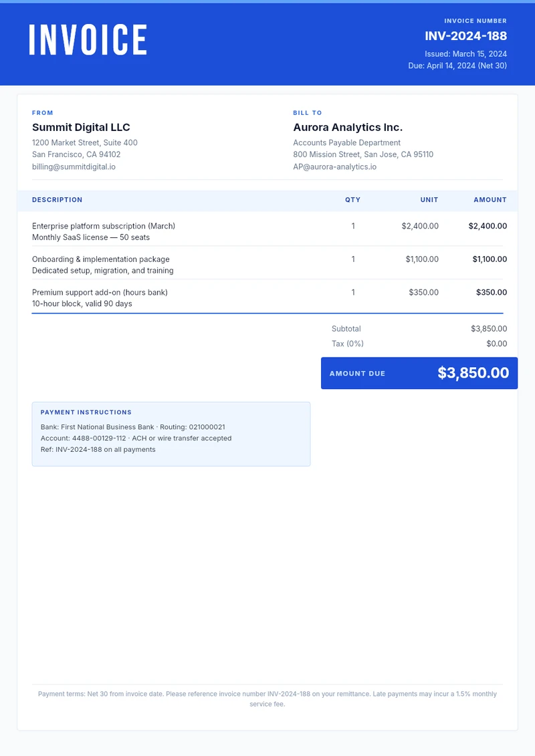Viewport: 535px width, 756px height.
Task: Click San Francisco, CA 94102 line
Action: (x=76, y=154)
